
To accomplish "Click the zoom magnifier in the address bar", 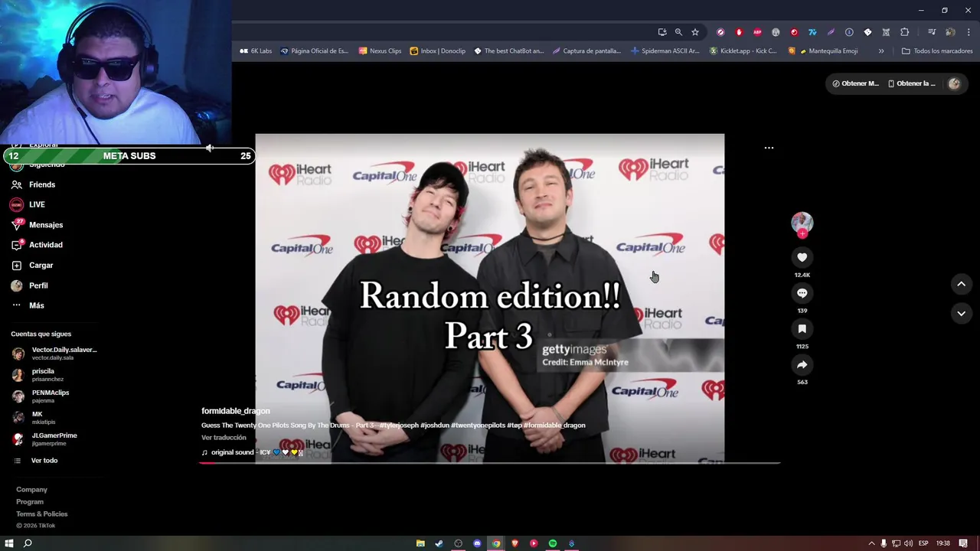I will click(678, 32).
